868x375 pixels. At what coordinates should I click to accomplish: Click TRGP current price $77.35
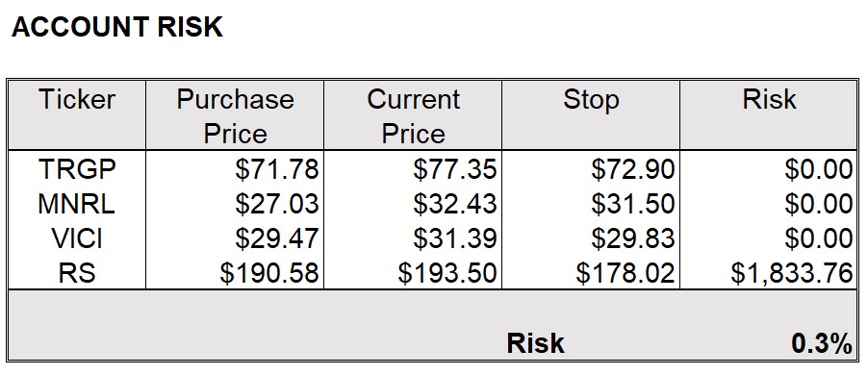[454, 169]
